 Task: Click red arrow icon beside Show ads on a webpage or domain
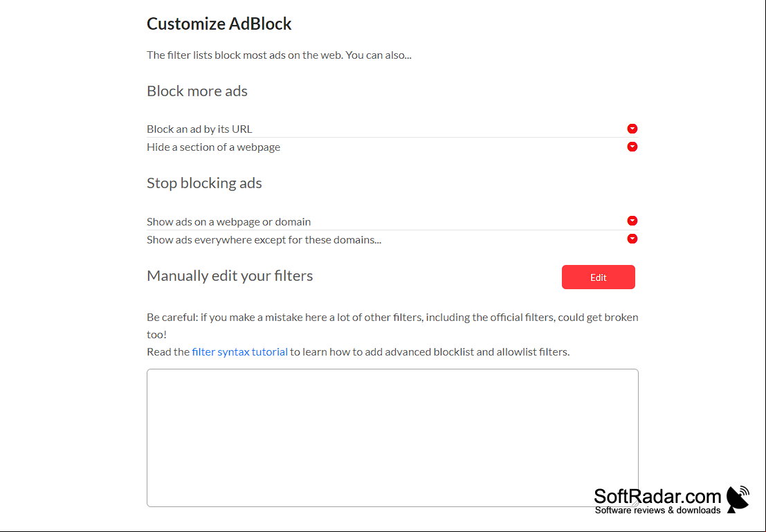(632, 221)
